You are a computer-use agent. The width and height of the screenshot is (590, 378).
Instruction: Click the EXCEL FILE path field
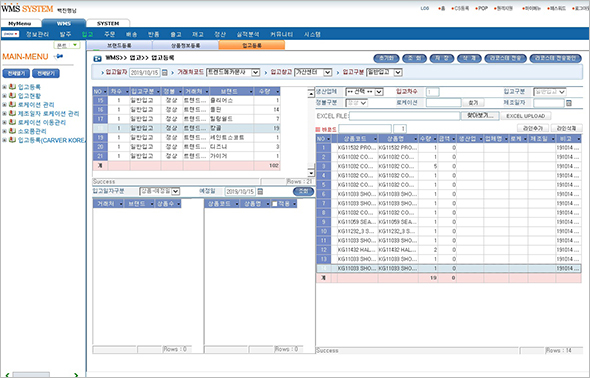tap(404, 116)
